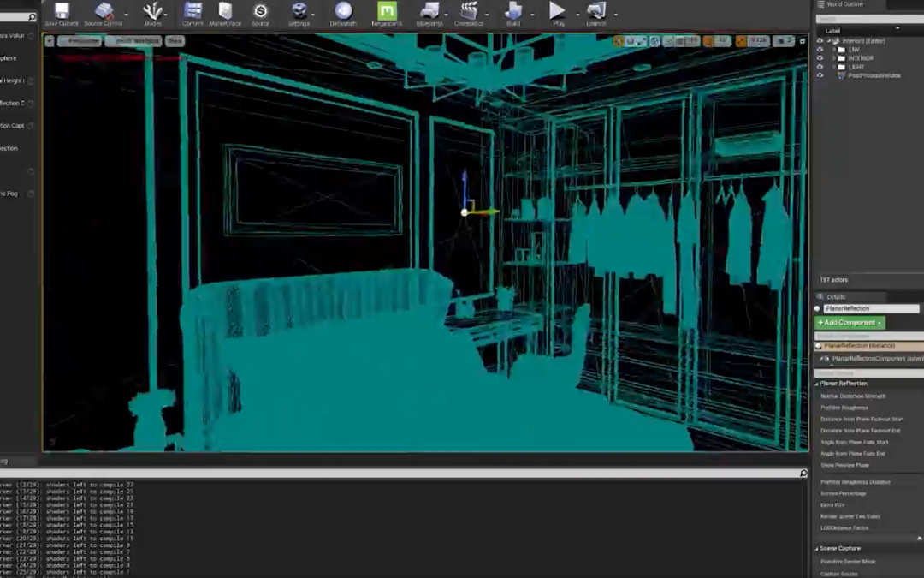
Task: Click the PlanarReflection actor name field
Action: (871, 308)
